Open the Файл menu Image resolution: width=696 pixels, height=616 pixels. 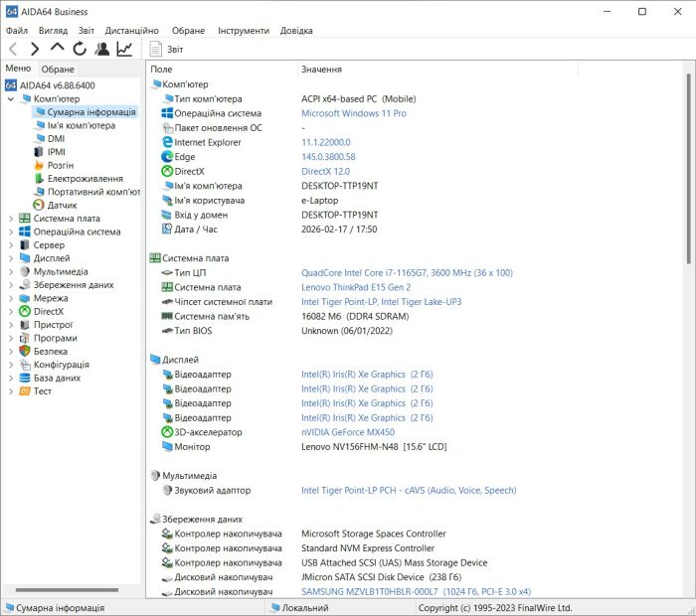pos(17,31)
